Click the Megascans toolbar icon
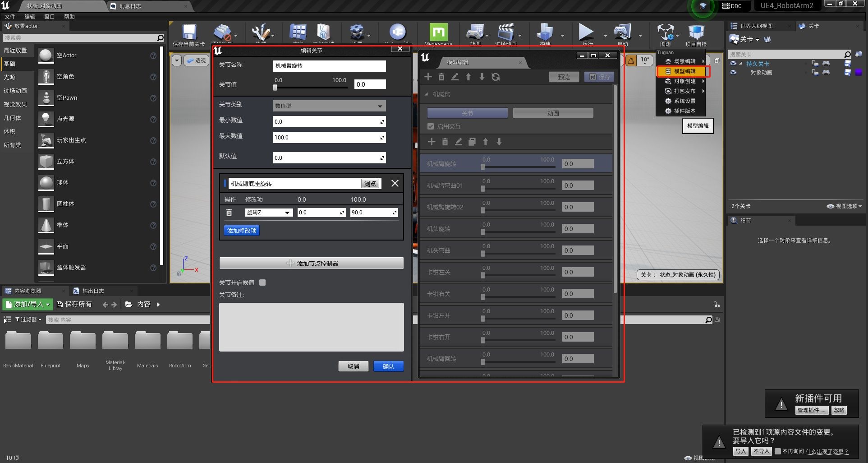This screenshot has width=868, height=463. coord(438,32)
